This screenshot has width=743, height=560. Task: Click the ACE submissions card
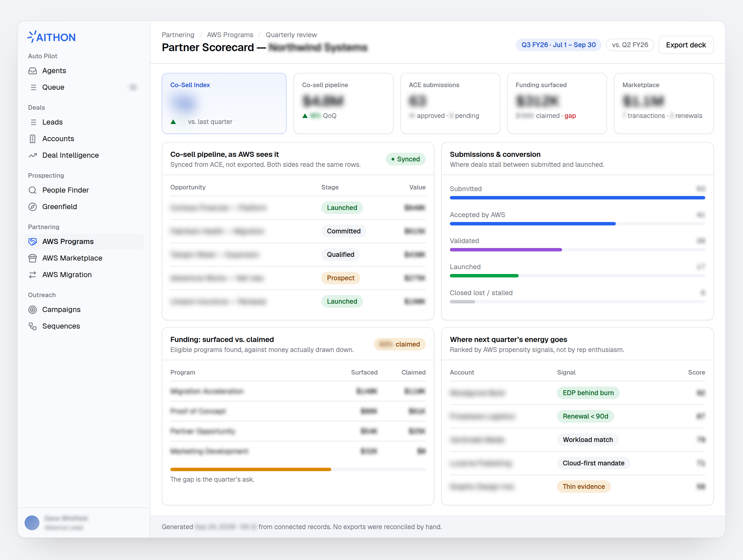point(450,103)
